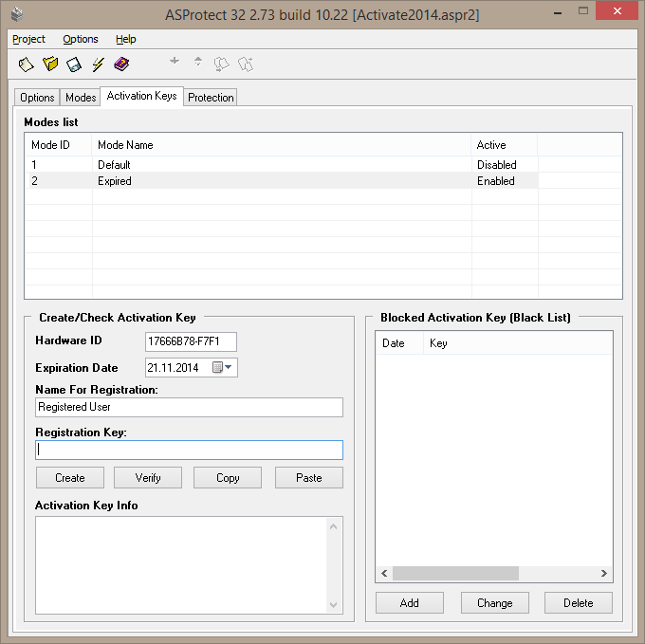Screen dimensions: 645x644
Task: Click the Hardware ID input field
Action: click(x=191, y=341)
